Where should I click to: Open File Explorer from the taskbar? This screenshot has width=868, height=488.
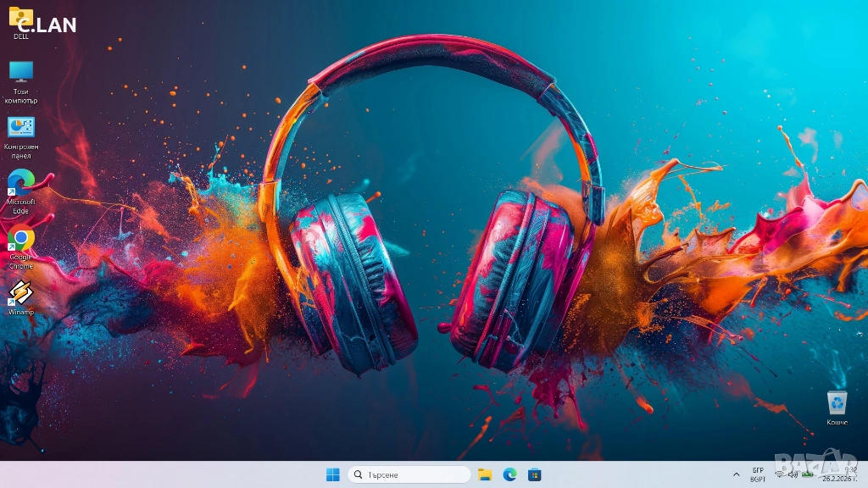pyautogui.click(x=485, y=474)
